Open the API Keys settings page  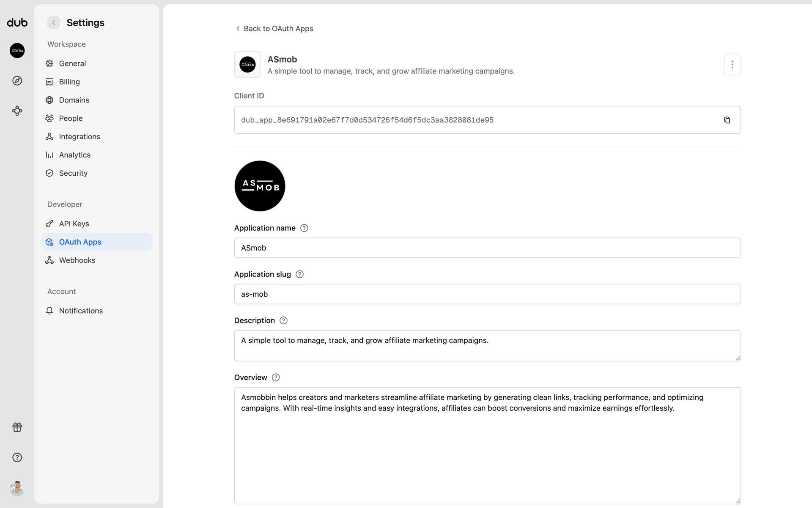pyautogui.click(x=74, y=224)
